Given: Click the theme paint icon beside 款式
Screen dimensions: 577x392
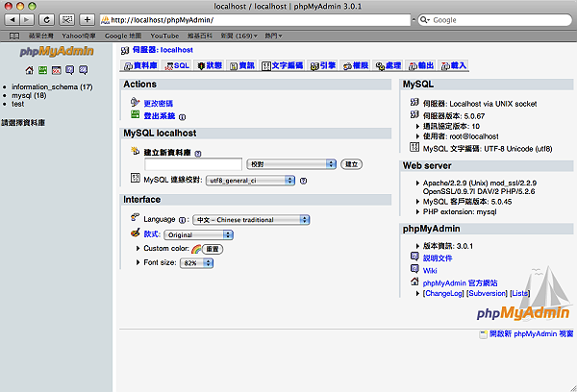Looking at the screenshot, I should [x=135, y=233].
